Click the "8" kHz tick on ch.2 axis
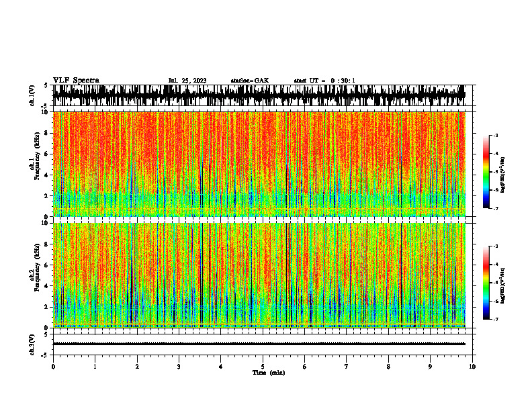 pos(46,244)
